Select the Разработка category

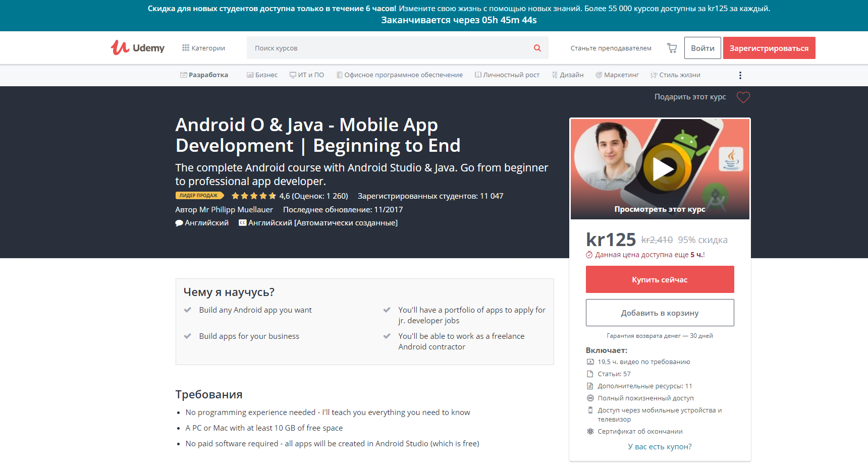(204, 75)
